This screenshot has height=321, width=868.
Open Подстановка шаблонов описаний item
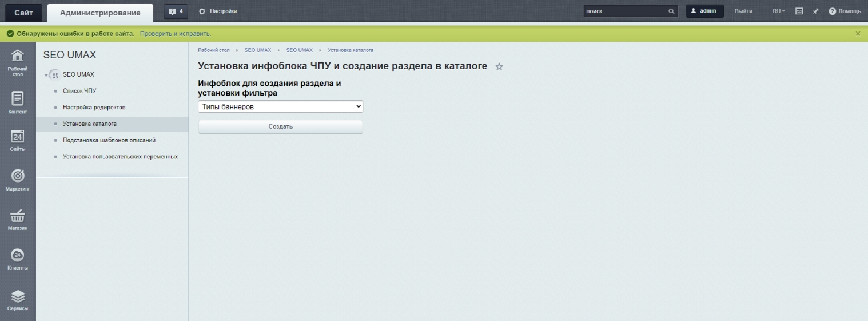coord(109,140)
